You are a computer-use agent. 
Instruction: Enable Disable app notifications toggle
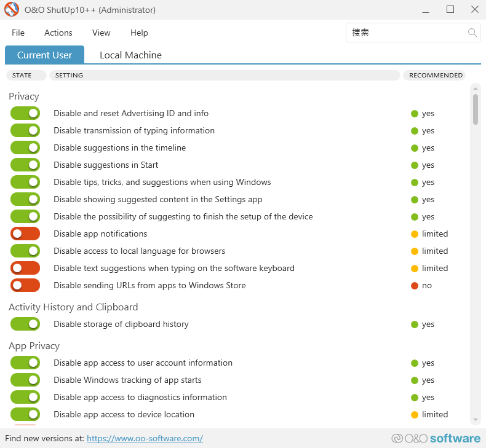[25, 234]
